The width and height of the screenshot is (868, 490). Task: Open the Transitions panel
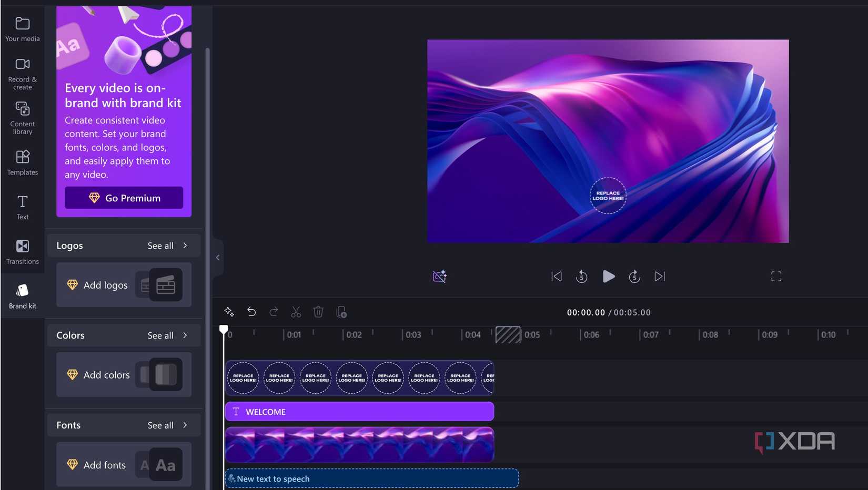point(22,251)
